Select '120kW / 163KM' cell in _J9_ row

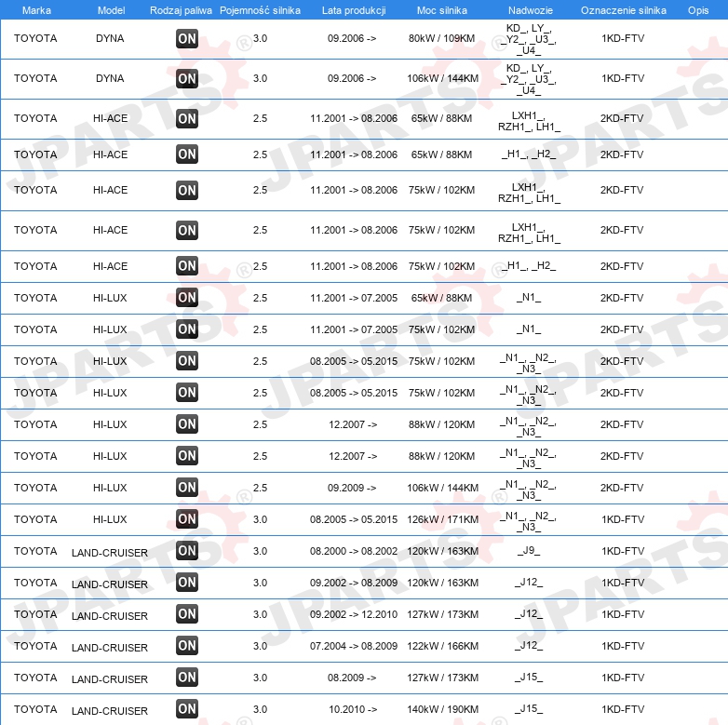(x=442, y=551)
